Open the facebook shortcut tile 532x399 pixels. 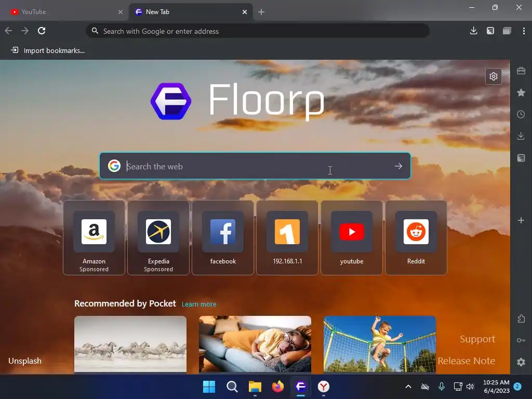click(223, 237)
